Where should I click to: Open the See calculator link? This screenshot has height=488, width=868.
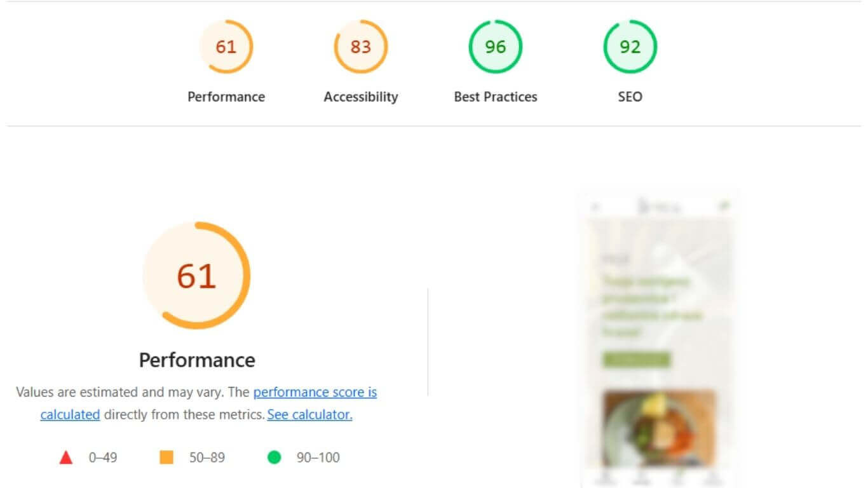[x=309, y=414]
